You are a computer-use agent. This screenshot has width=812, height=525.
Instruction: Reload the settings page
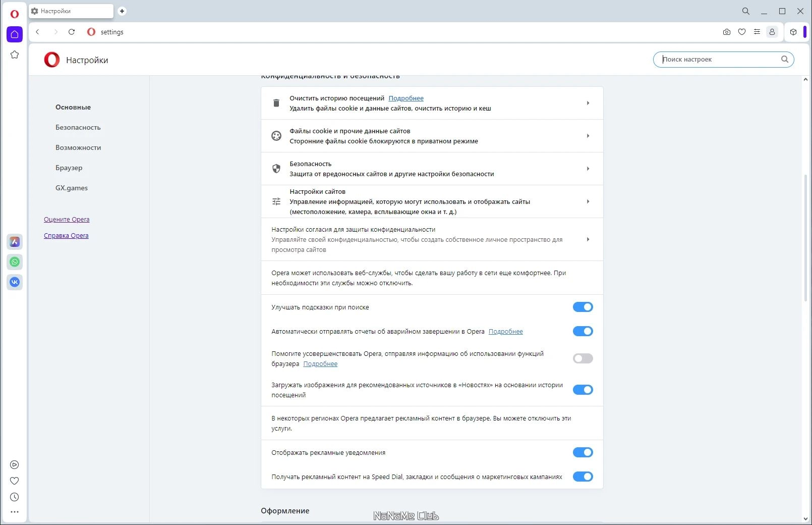[72, 32]
